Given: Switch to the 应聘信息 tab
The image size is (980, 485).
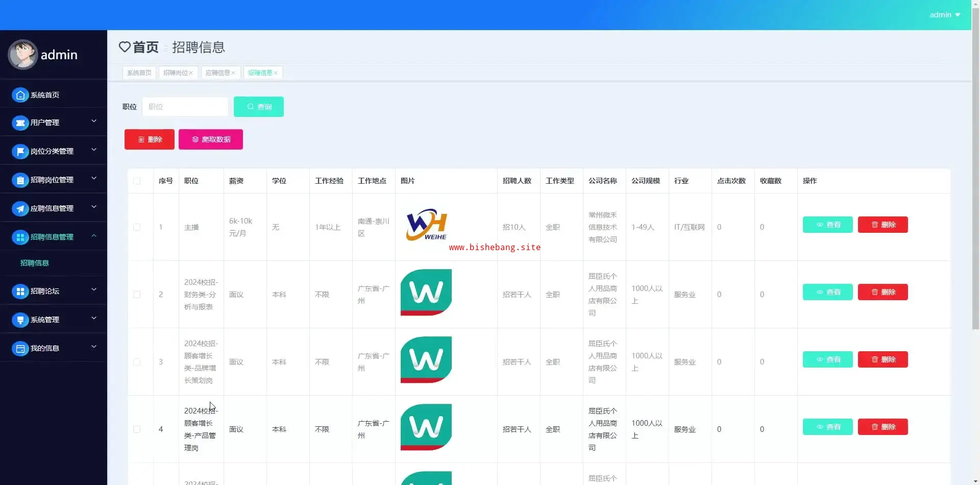Looking at the screenshot, I should click(x=217, y=73).
